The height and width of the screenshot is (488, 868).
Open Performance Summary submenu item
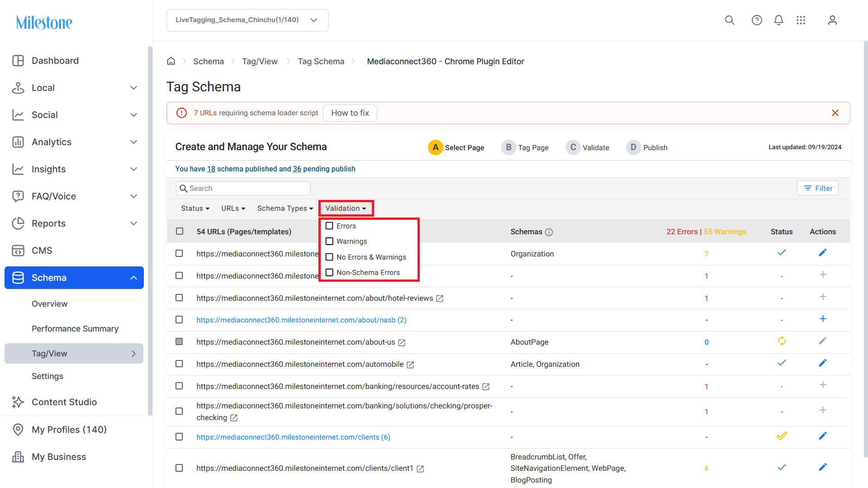(75, 329)
